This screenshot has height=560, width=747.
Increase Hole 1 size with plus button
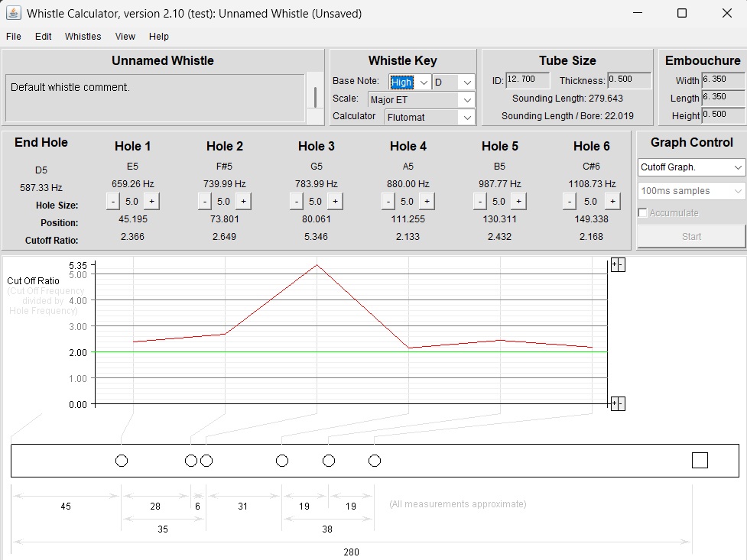coord(151,201)
